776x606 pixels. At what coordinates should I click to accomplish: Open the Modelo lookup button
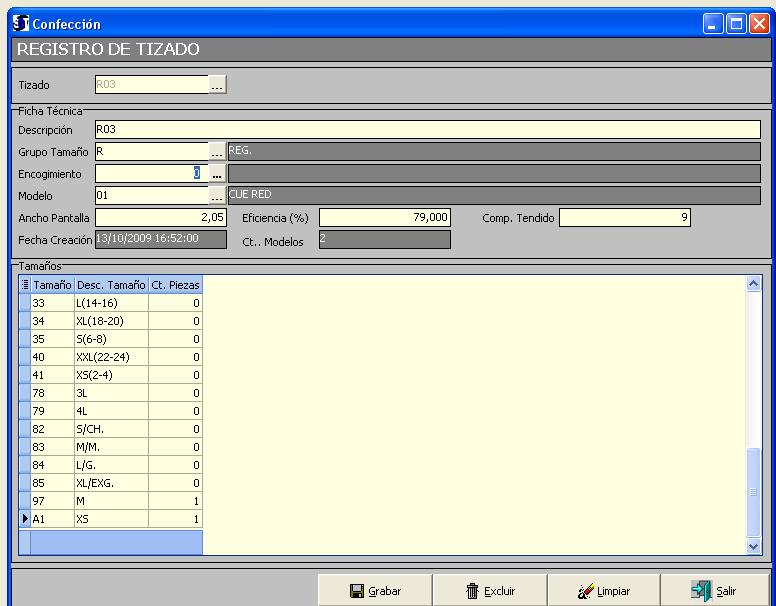[x=218, y=195]
